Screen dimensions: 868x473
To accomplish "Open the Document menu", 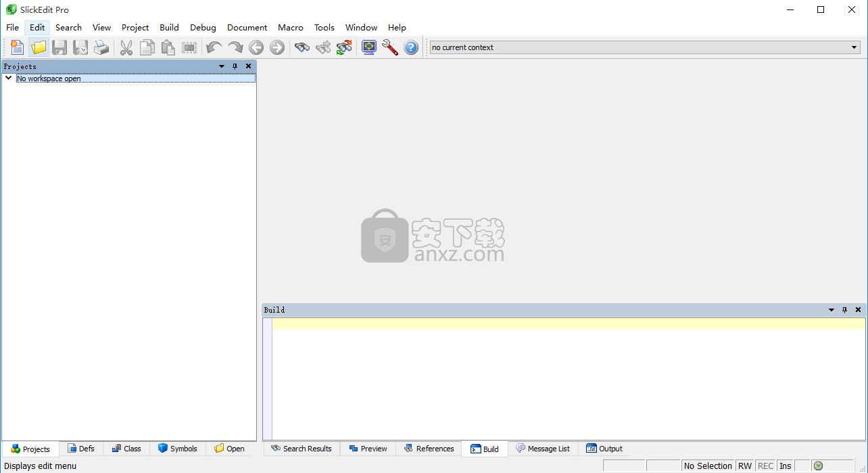I will click(247, 28).
